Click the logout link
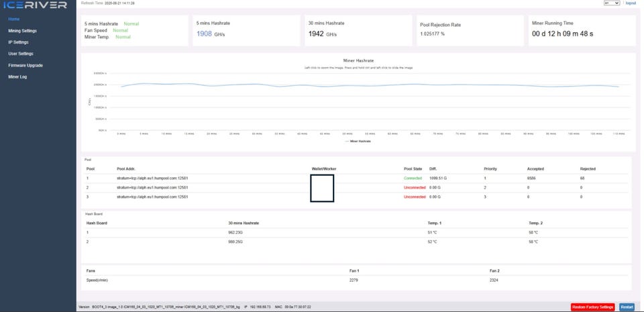644x312 pixels. 631,3
